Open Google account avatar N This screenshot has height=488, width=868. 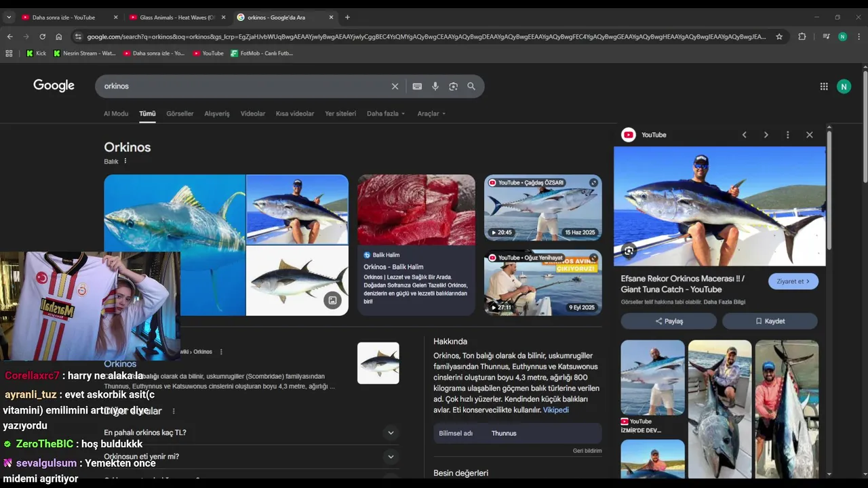tap(844, 86)
